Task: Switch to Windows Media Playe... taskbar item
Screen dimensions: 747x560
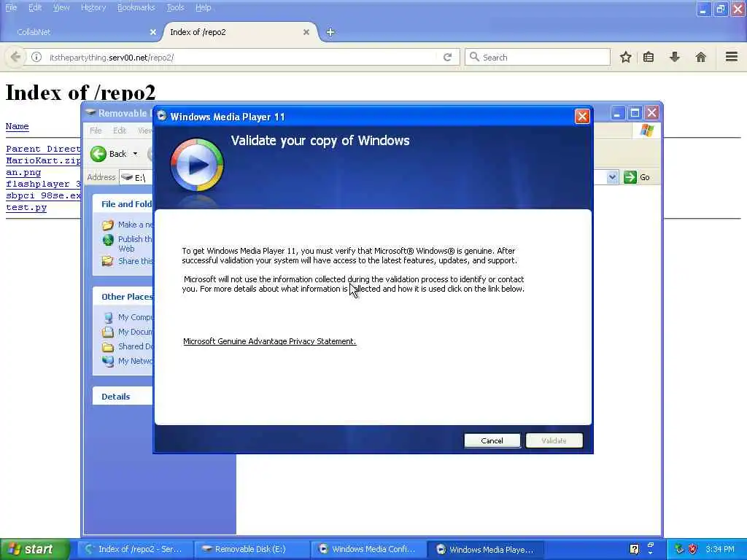Action: [486, 549]
